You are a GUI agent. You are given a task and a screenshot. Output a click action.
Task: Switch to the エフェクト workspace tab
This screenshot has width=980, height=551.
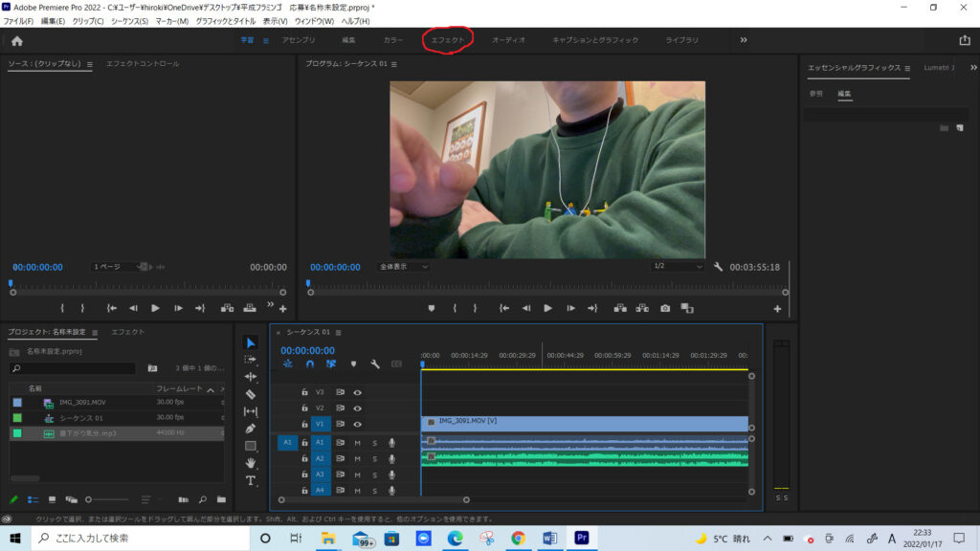(448, 40)
